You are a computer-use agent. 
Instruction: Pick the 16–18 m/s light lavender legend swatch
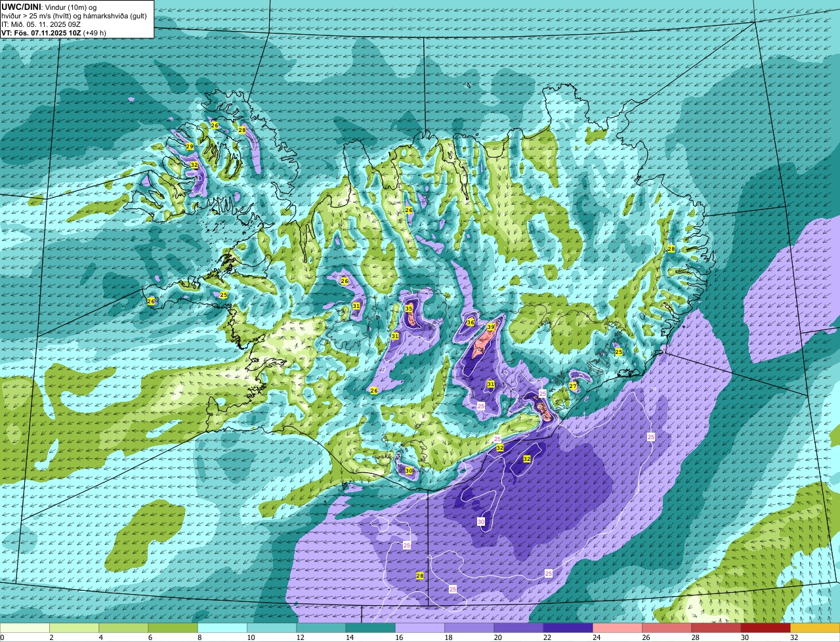[x=420, y=628]
